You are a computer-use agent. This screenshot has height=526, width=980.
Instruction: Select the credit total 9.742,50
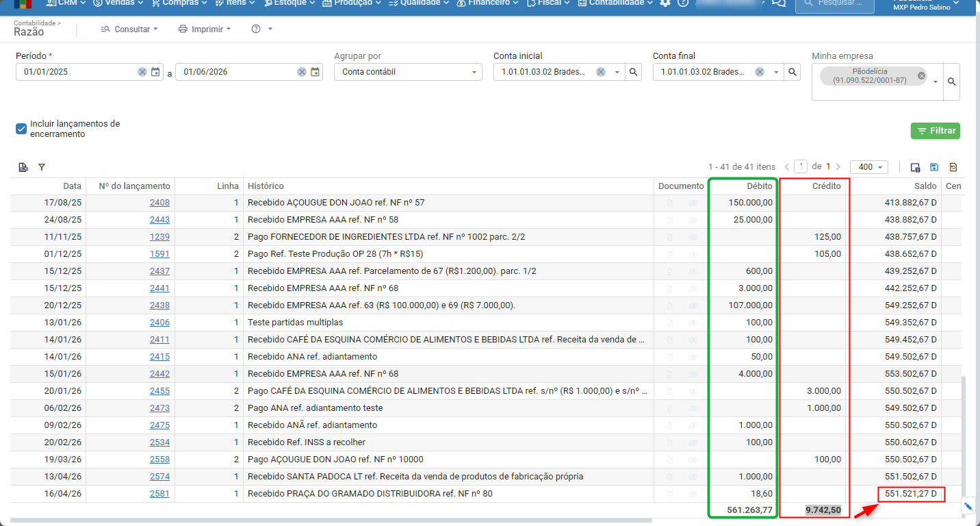823,510
